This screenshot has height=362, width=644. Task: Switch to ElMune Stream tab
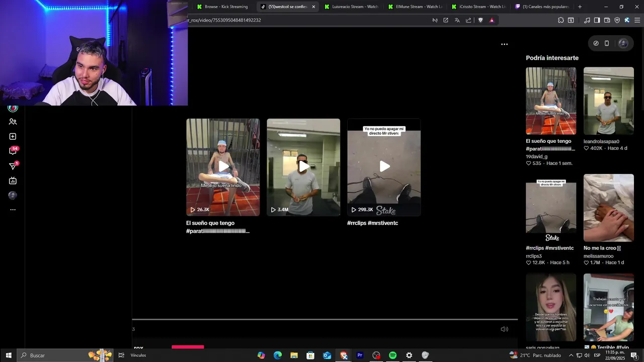415,7
